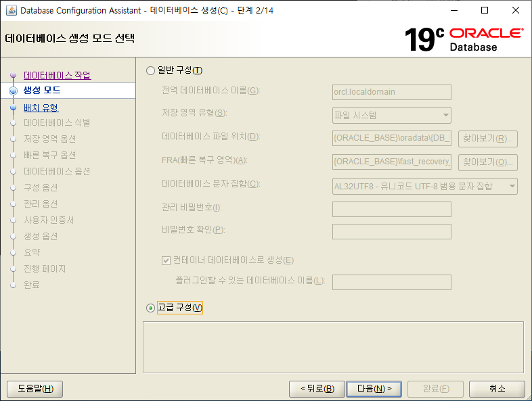The image size is (532, 401).
Task: Click the 플러그인할 수 있는 데이터베이스 이름 field
Action: pos(391,283)
